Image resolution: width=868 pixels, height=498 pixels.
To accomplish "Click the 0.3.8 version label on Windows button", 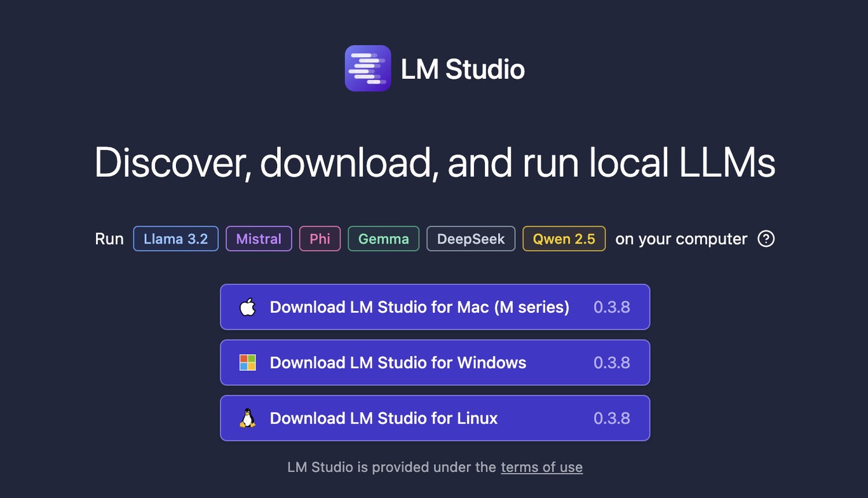I will point(612,363).
